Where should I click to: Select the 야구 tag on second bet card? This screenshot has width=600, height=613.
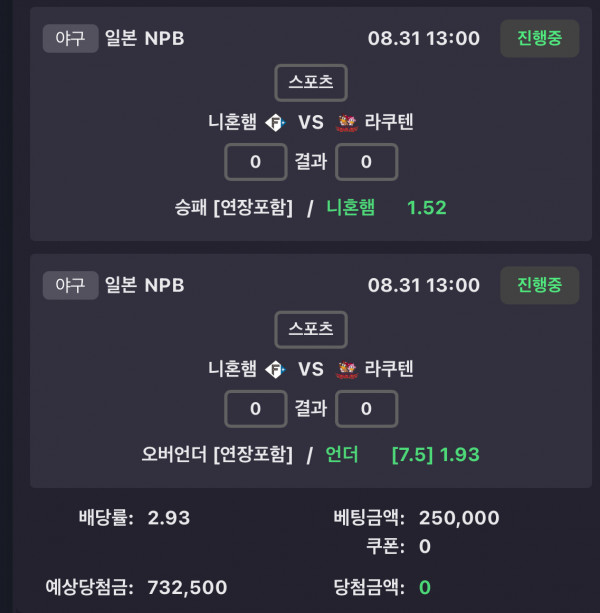point(70,285)
